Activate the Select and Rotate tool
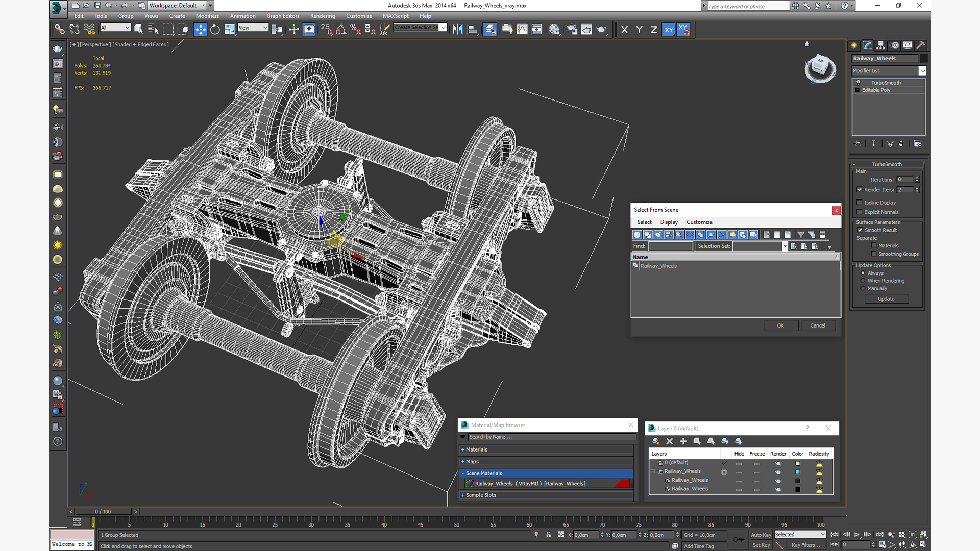The image size is (980, 551). (x=215, y=30)
